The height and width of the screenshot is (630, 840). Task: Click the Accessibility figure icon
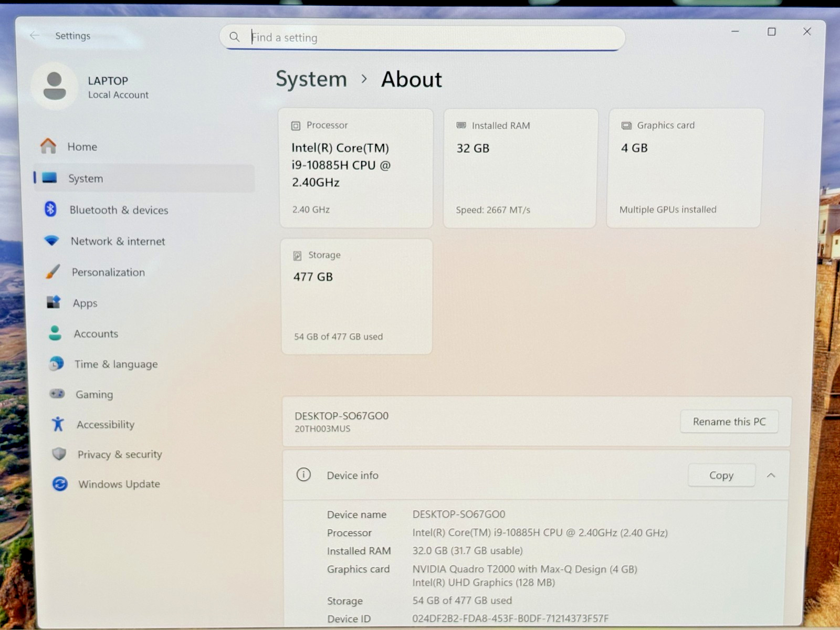click(x=58, y=424)
